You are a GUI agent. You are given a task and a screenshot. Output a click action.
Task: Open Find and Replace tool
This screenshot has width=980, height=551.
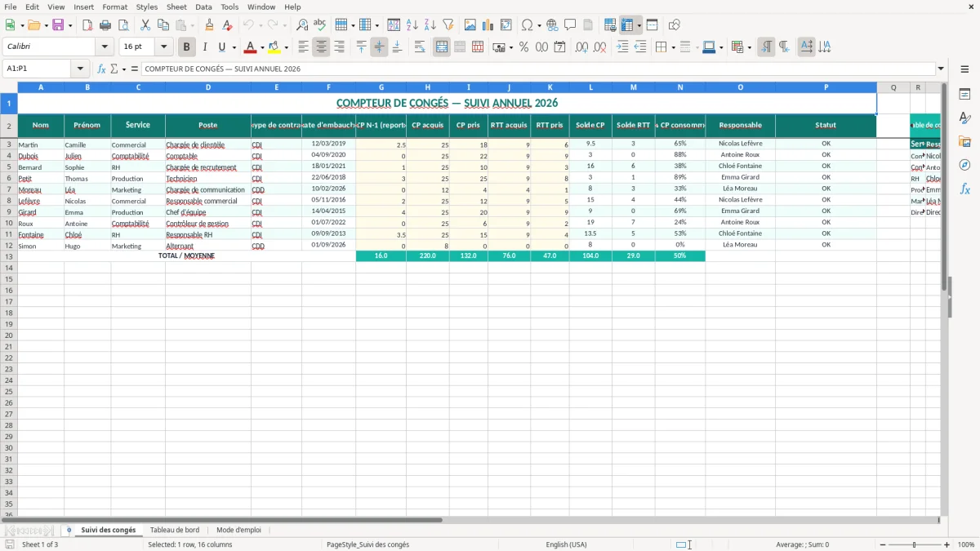point(302,25)
